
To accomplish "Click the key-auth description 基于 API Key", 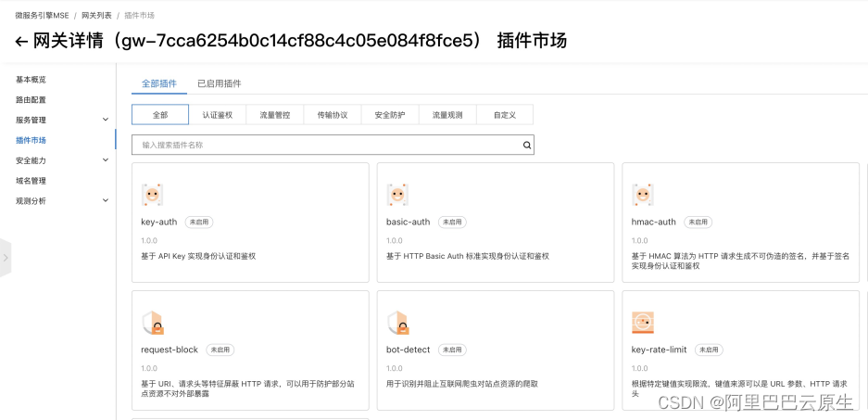I will click(x=199, y=256).
